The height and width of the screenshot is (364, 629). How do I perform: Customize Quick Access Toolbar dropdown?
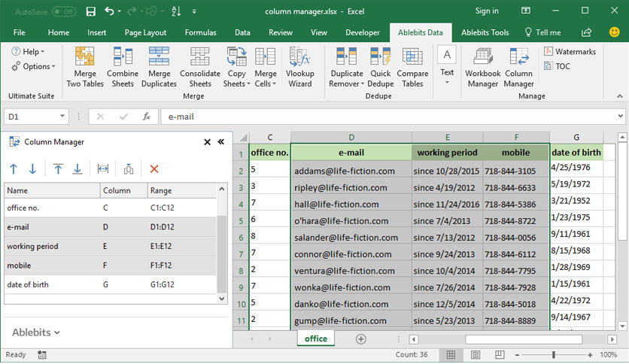[x=194, y=11]
